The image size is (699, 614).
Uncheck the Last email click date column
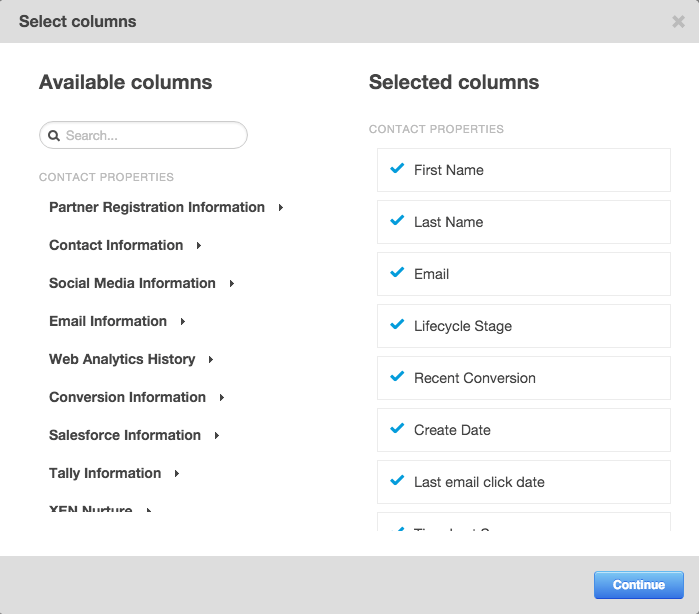(397, 481)
